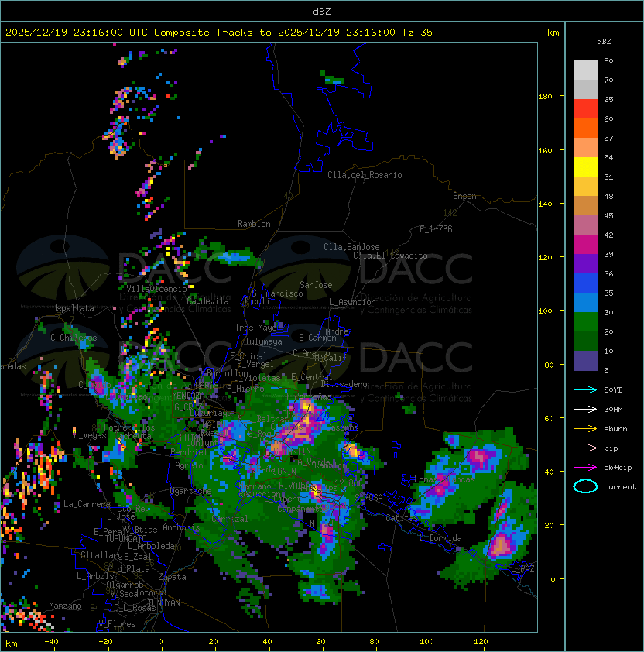This screenshot has width=644, height=652.
Task: Click the '-40' tick on the horizontal km axis
Action: pos(51,641)
